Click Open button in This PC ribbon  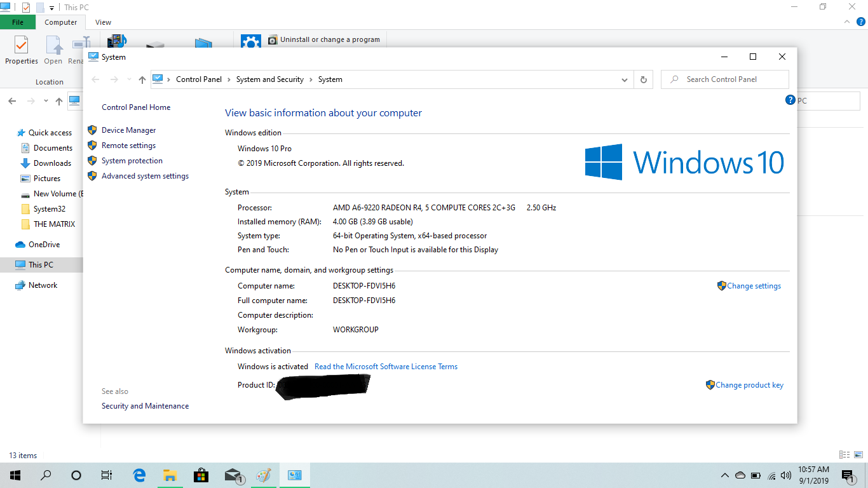[x=53, y=51]
